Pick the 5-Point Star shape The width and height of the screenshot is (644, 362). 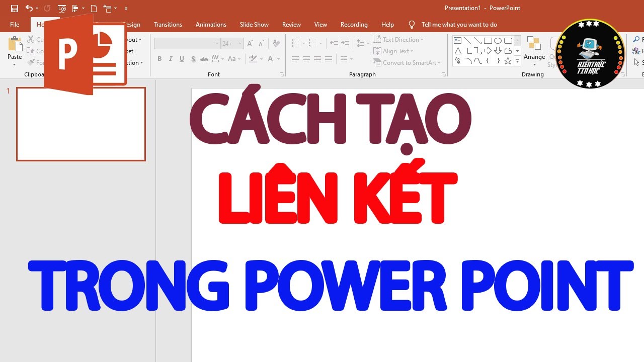pyautogui.click(x=508, y=61)
